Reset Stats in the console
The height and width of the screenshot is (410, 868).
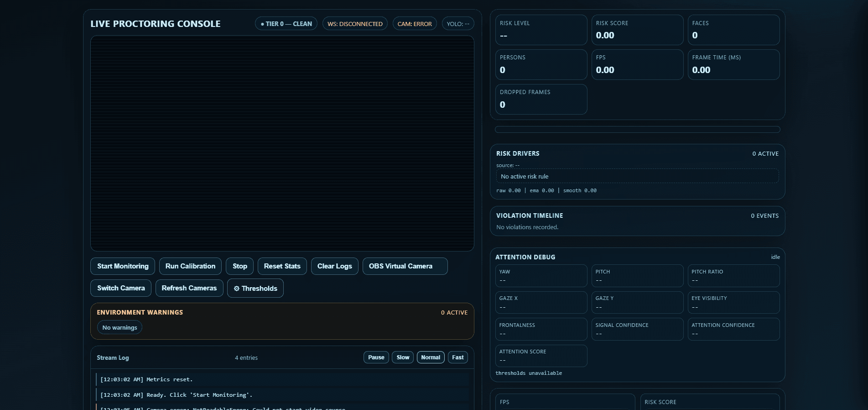tap(282, 266)
